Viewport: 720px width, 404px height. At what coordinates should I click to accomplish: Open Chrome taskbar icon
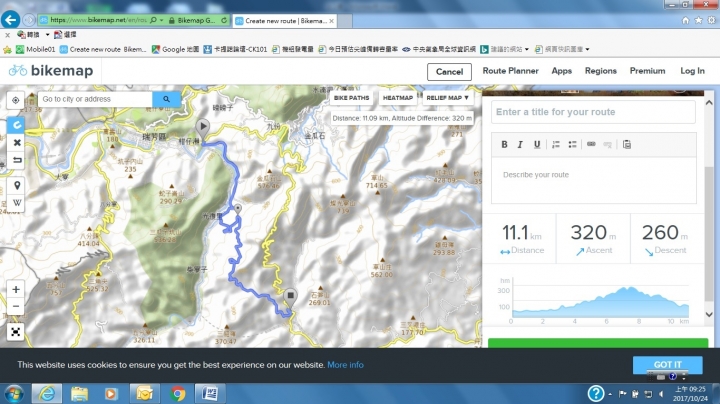click(x=178, y=393)
